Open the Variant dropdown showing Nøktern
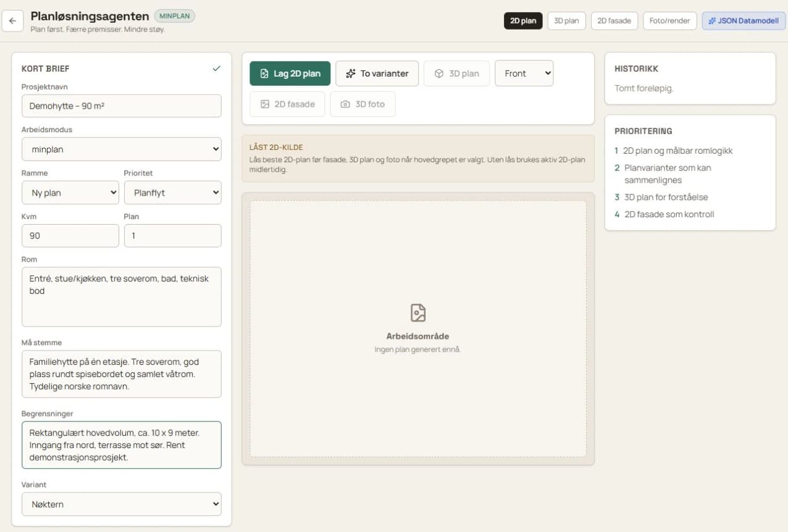This screenshot has height=532, width=788. pos(122,504)
